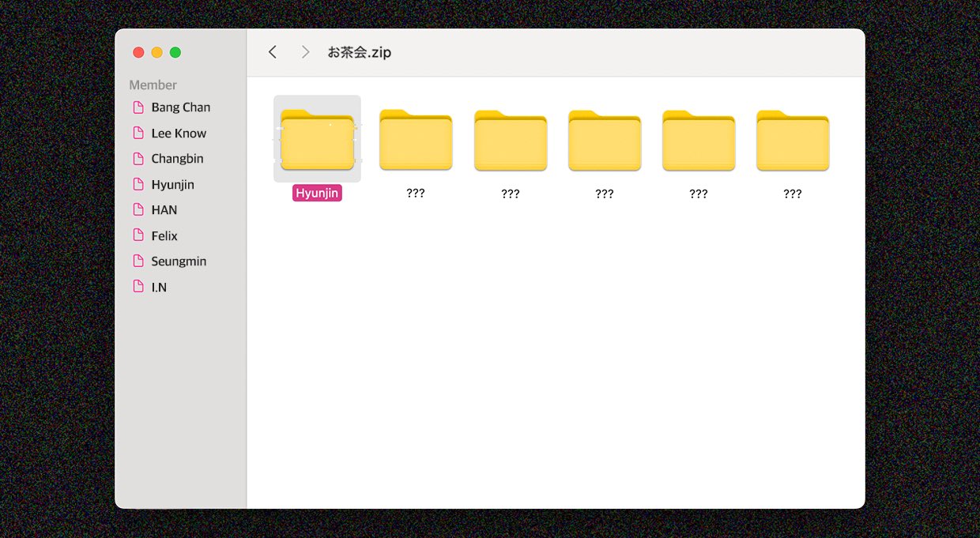Open Lee Know file in sidebar

tap(170, 134)
